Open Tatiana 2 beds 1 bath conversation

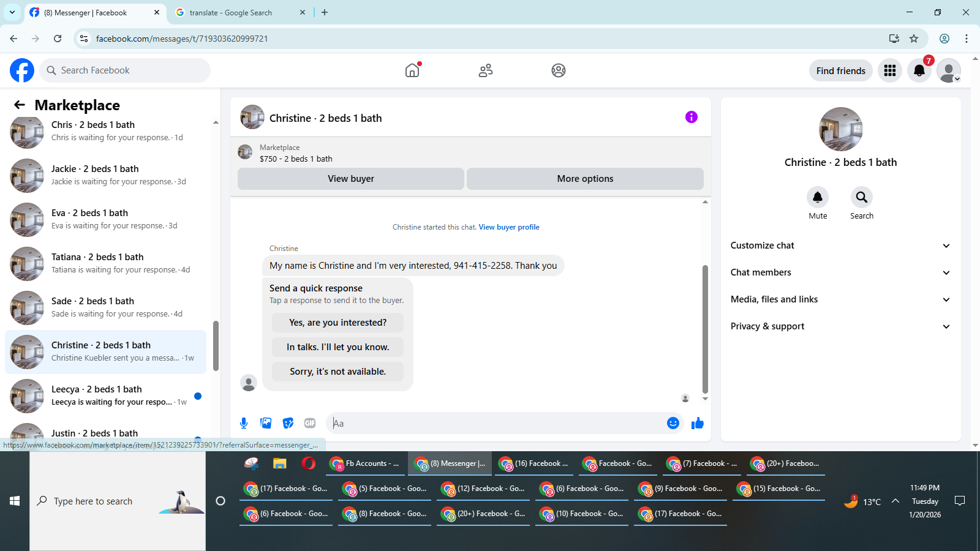(106, 263)
